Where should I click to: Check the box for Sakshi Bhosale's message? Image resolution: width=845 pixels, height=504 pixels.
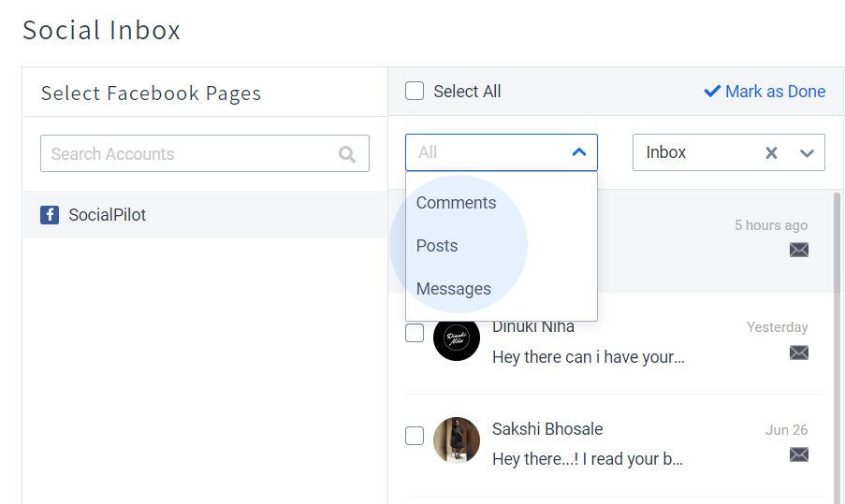(415, 436)
